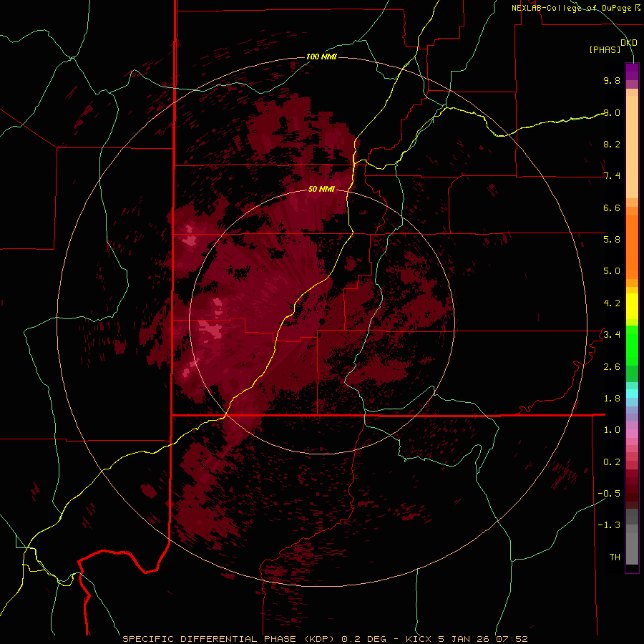Click the DKD product code label
Viewport: 644px width, 644px height.
(629, 43)
